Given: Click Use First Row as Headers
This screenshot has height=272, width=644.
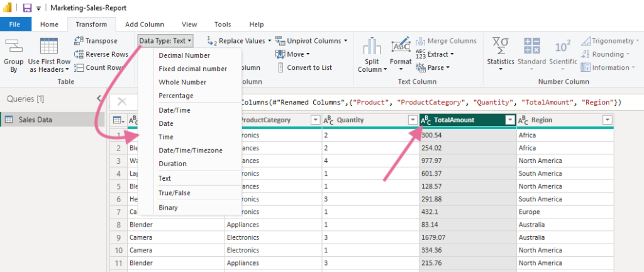Looking at the screenshot, I should point(49,55).
